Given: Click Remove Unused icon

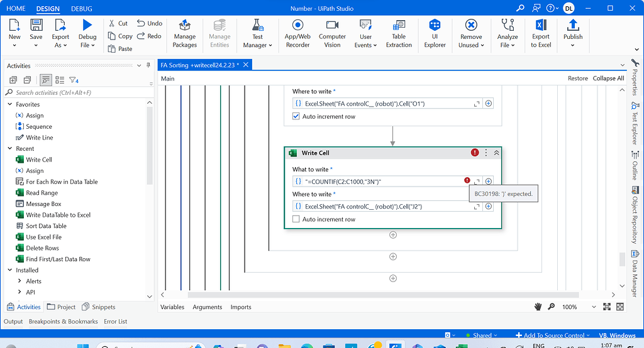Looking at the screenshot, I should click(471, 25).
